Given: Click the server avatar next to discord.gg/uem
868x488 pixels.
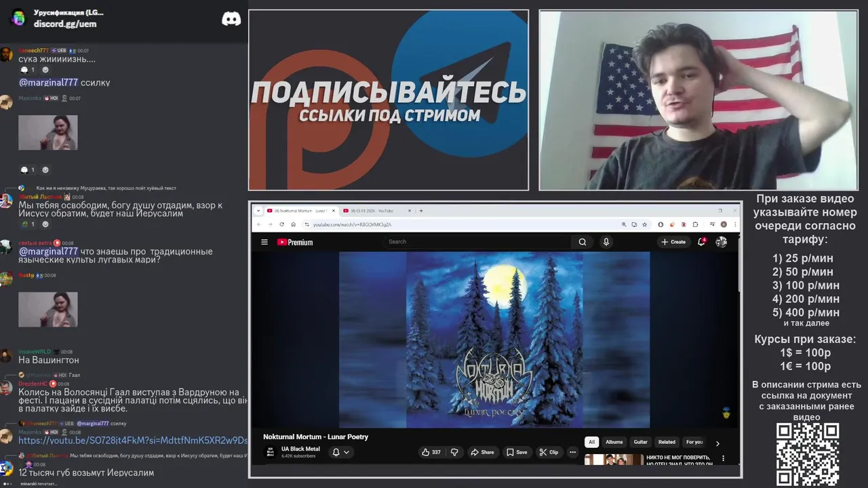Looking at the screenshot, I should coord(18,18).
